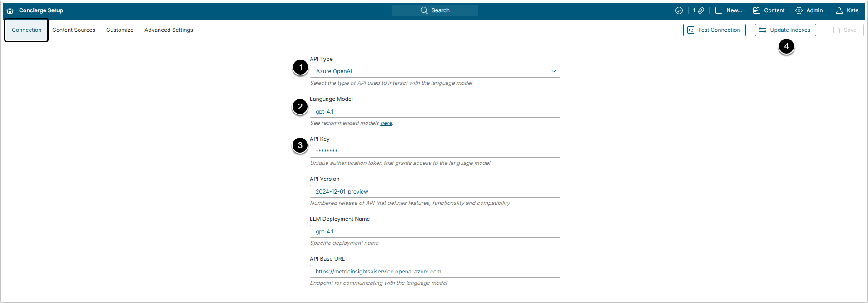Click into the API Key field
The image size is (868, 303).
coord(435,151)
